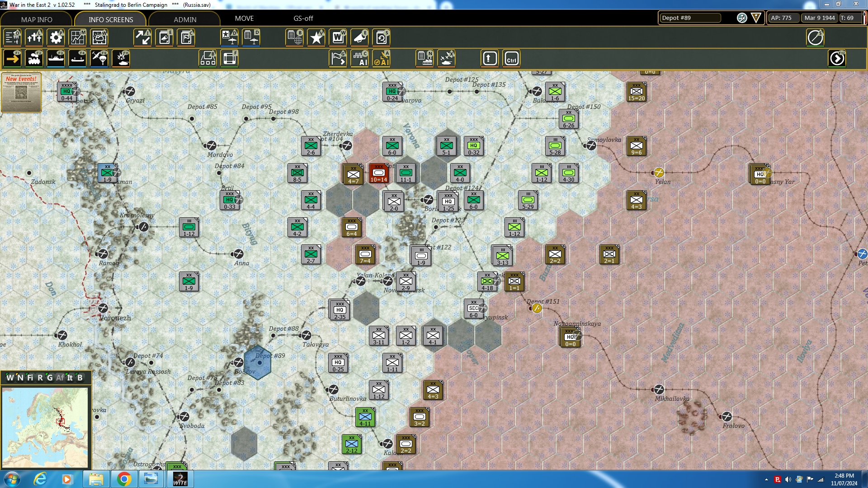Open the losses crosses icon

[34, 38]
